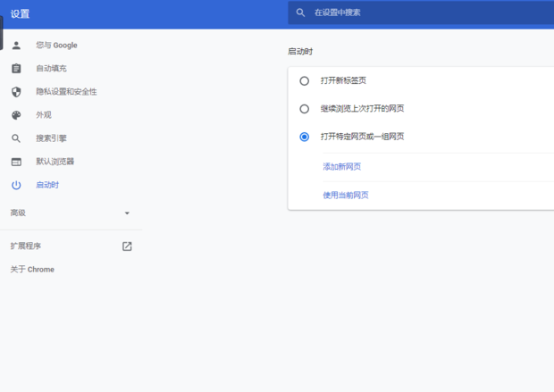Click the 设置 title in header

point(21,14)
